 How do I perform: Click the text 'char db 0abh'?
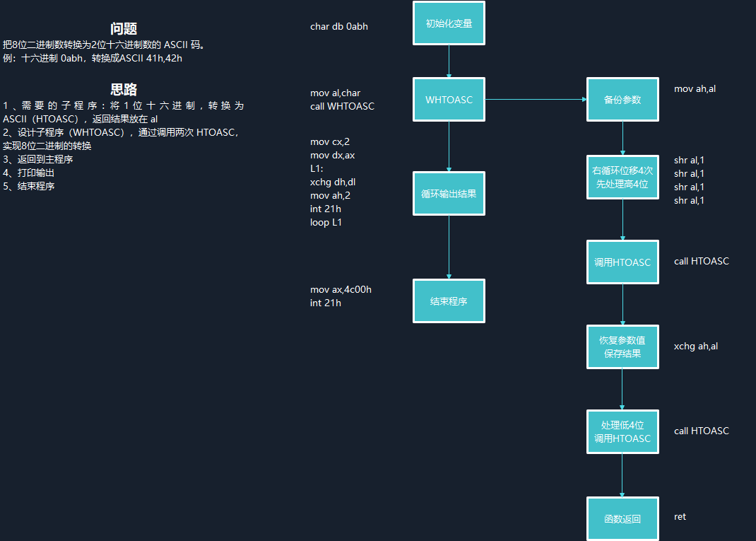point(339,27)
